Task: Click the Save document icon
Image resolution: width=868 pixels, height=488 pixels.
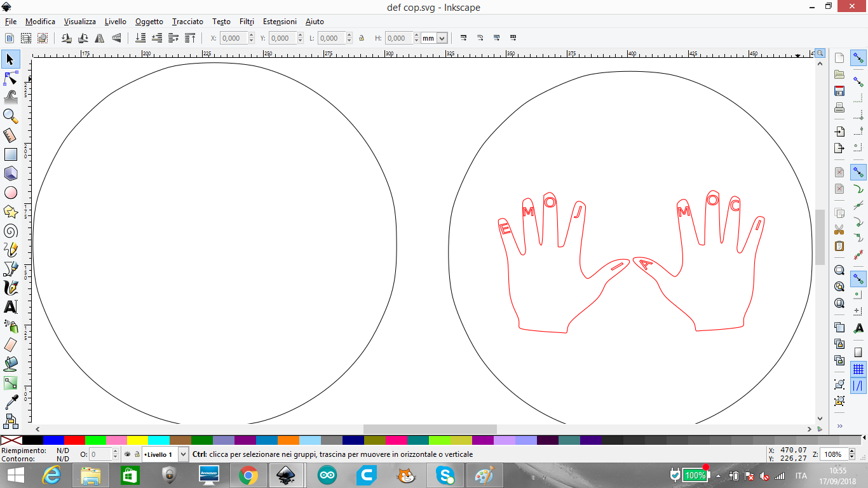Action: (x=839, y=91)
